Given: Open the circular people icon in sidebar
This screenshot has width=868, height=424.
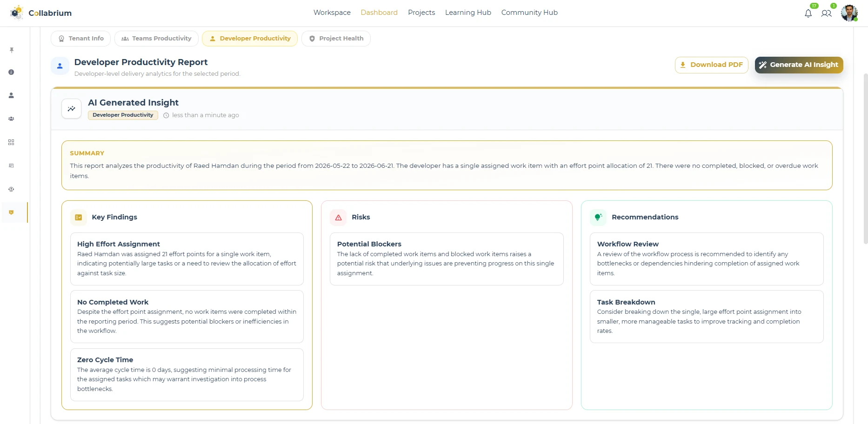Looking at the screenshot, I should coord(11,189).
